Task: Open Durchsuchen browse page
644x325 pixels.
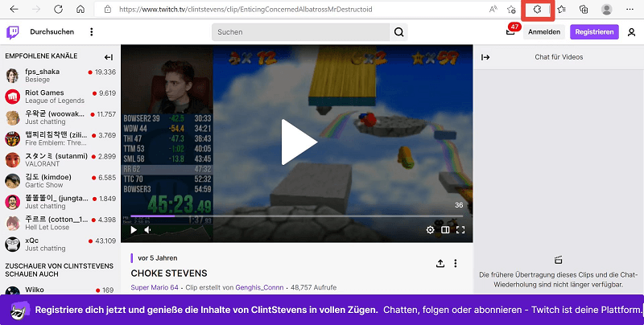Action: 52,31
